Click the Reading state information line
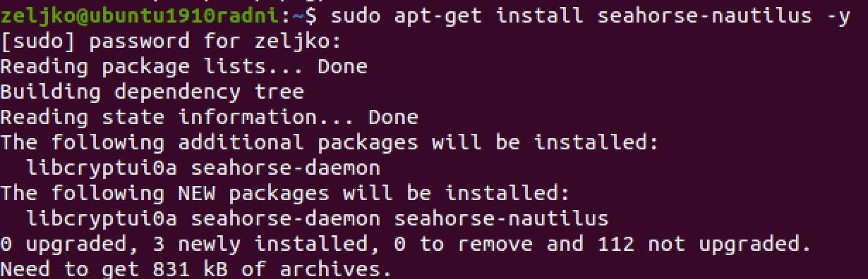The width and height of the screenshot is (868, 279). click(209, 117)
